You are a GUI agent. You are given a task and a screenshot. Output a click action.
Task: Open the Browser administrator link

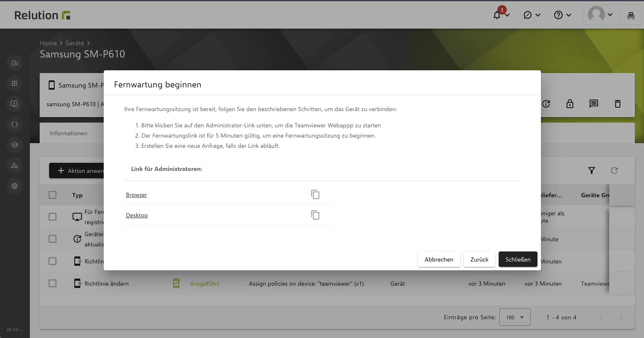click(136, 195)
